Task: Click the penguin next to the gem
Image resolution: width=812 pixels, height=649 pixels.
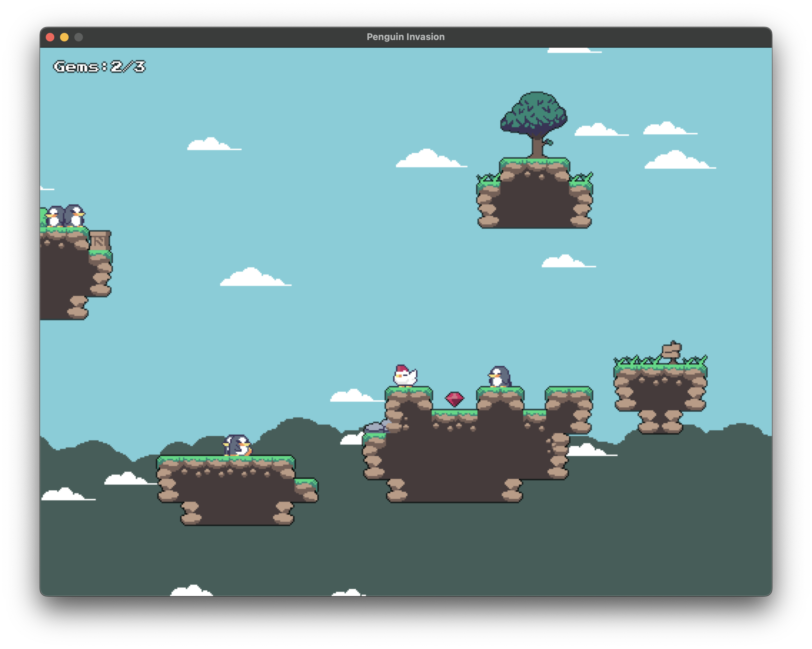Action: tap(499, 377)
